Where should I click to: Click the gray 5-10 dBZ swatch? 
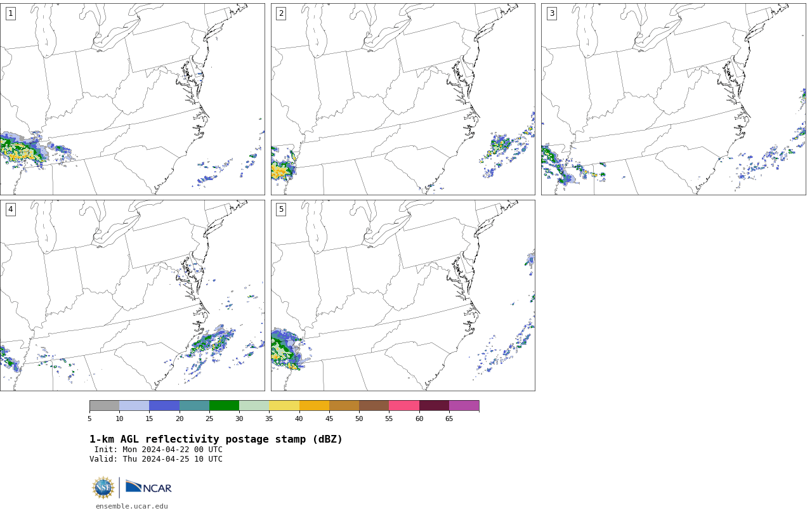[104, 406]
